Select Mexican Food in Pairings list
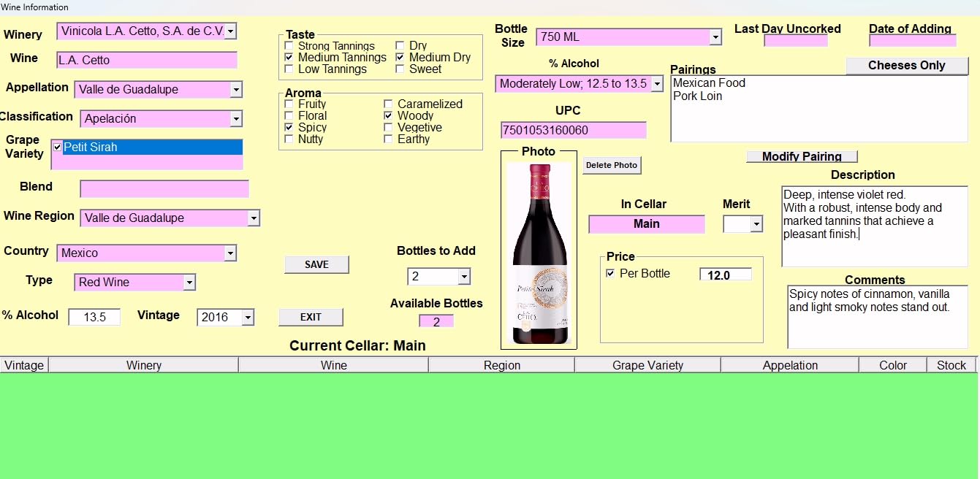Image resolution: width=980 pixels, height=479 pixels. (709, 83)
